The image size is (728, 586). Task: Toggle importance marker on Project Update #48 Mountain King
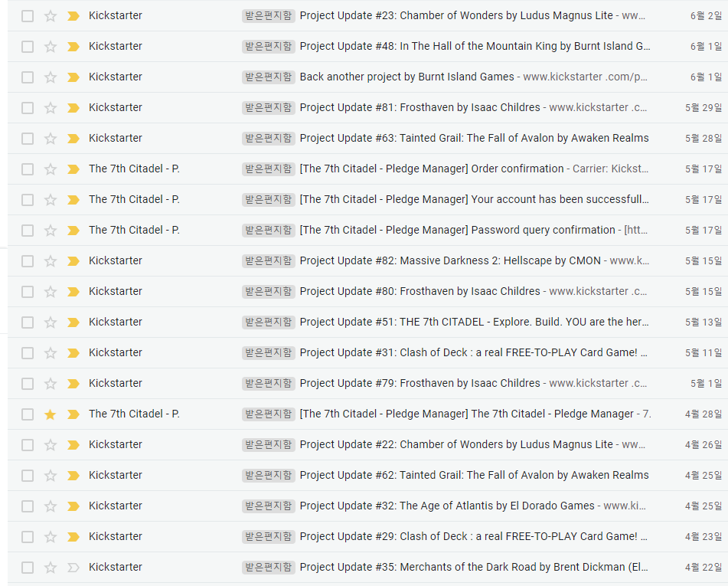coord(73,47)
